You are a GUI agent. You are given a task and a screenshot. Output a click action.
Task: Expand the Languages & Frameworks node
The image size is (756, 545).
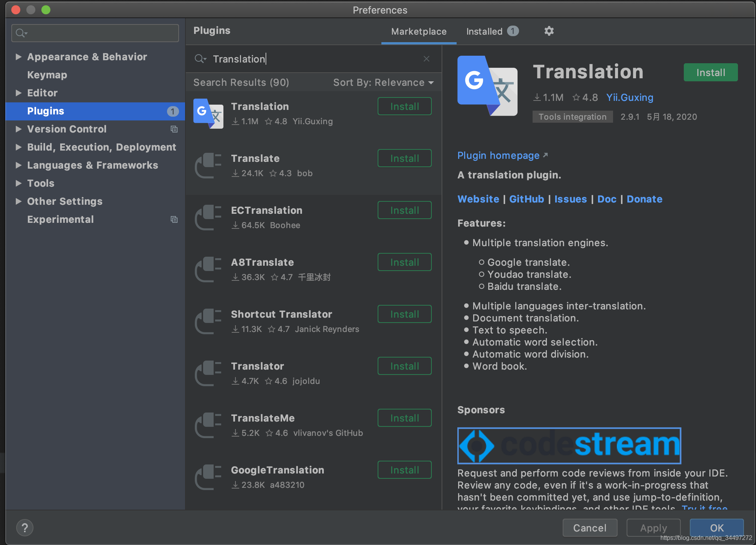tap(18, 165)
